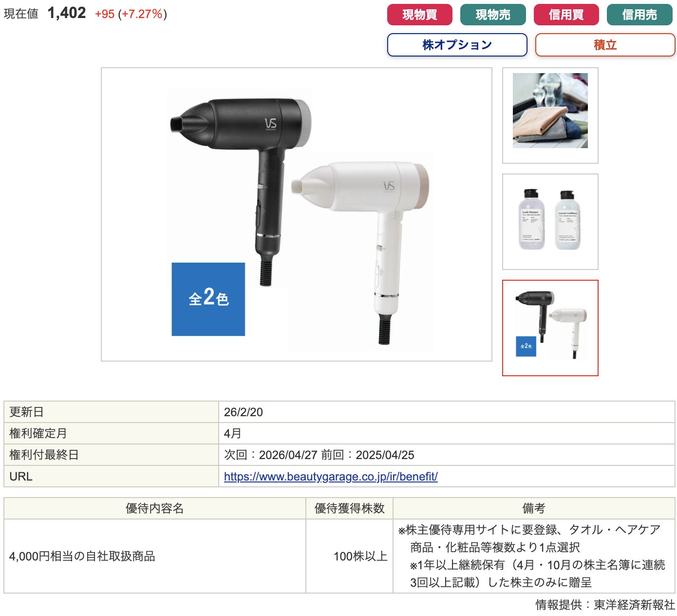The image size is (677, 616).
Task: Select the 優待内容名 column header
Action: pyautogui.click(x=155, y=508)
